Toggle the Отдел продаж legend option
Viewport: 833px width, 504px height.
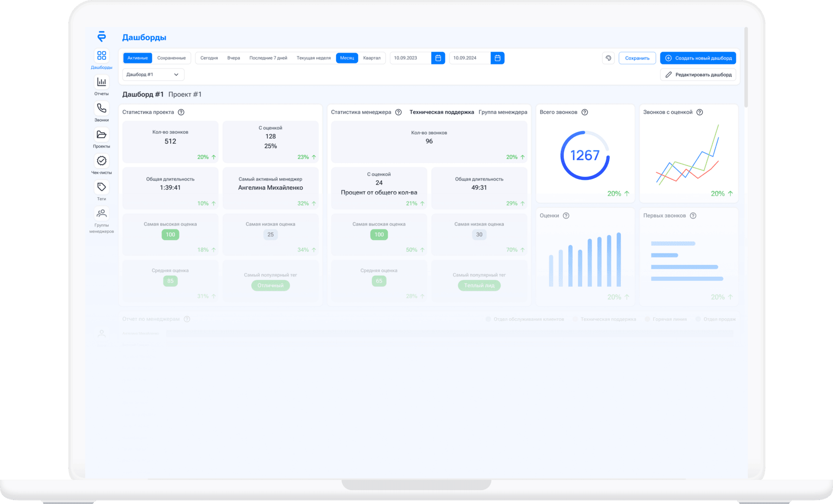point(716,319)
